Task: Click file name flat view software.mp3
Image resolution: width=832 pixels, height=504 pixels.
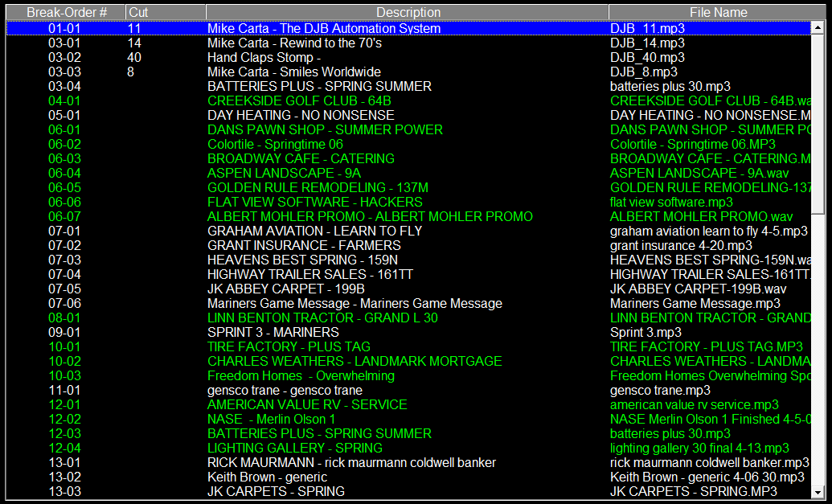Action: click(671, 202)
